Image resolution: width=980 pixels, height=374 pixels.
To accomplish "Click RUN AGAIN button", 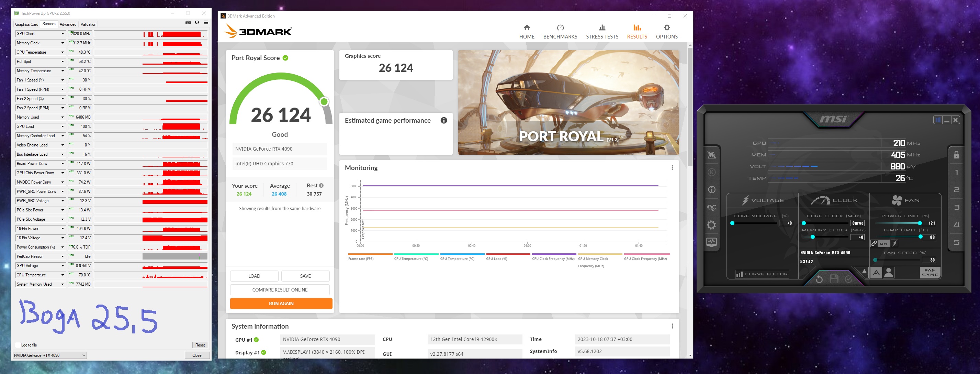I will tap(281, 304).
